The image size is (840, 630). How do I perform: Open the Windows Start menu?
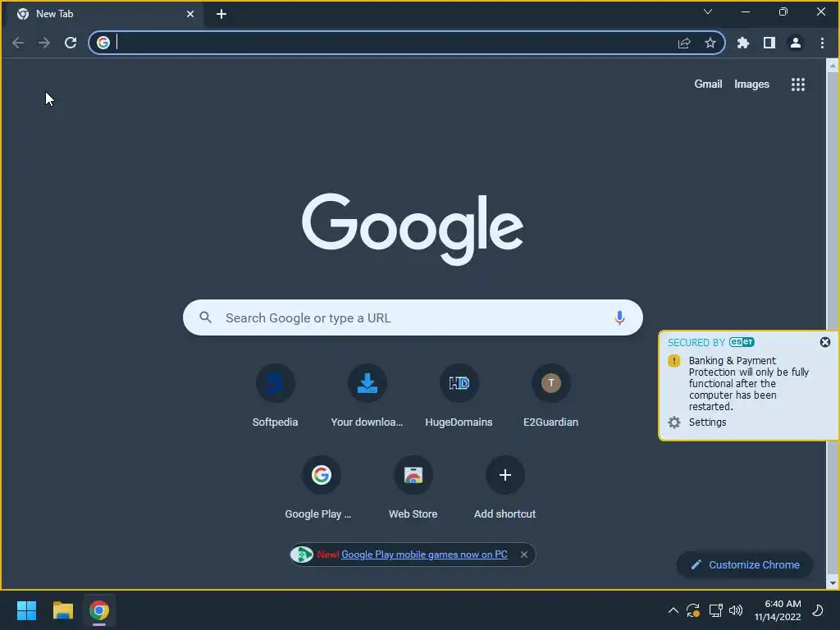(x=26, y=610)
